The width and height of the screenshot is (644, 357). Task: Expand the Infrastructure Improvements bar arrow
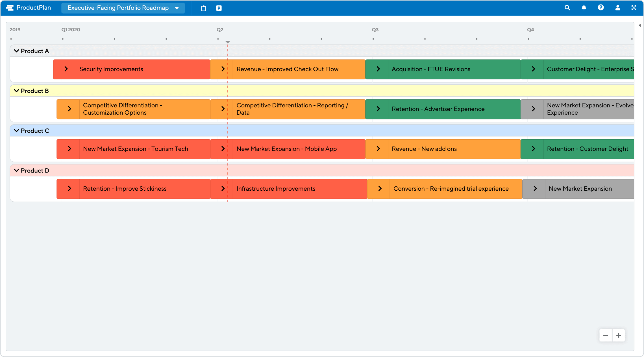(223, 189)
